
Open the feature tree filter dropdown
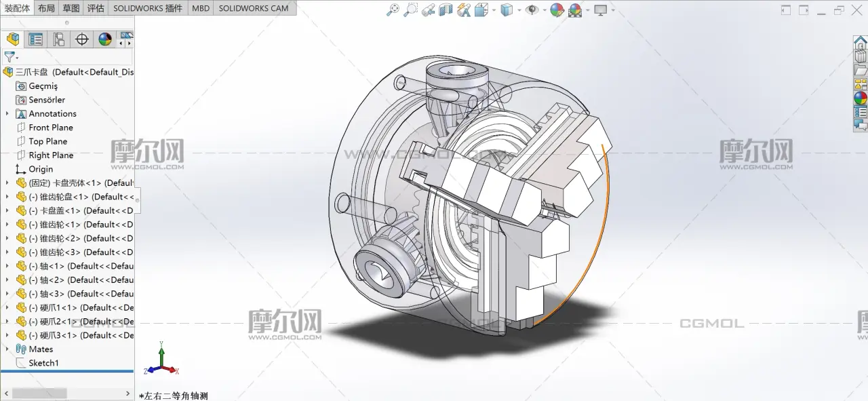coord(11,58)
